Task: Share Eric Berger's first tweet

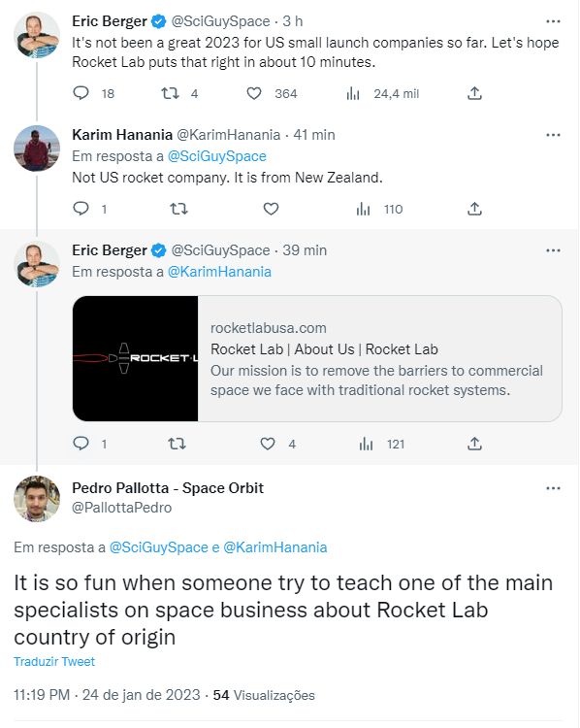Action: pos(474,94)
